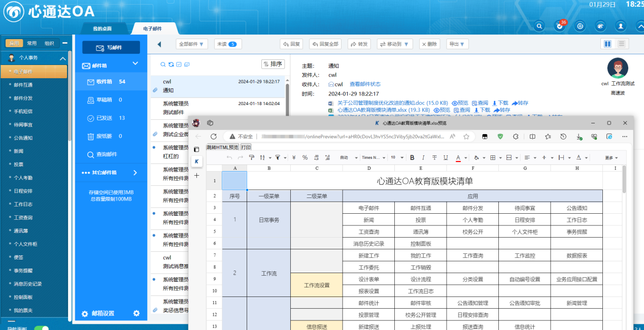Apply strikethrough in spreadsheet toolbar
Screen dimensions: 644x330
tap(434, 157)
